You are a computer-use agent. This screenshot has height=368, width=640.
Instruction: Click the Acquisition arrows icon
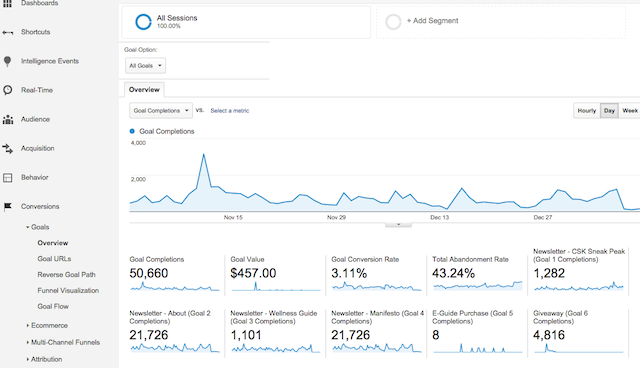pos(7,149)
